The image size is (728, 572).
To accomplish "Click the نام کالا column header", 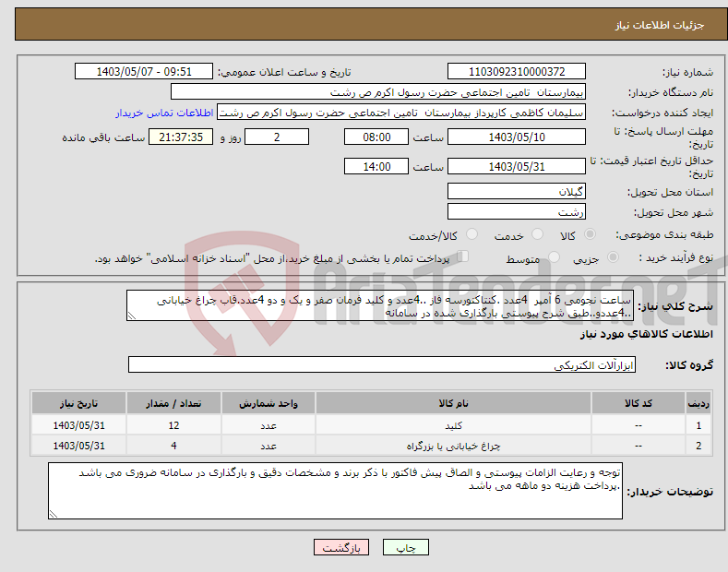I will [454, 403].
